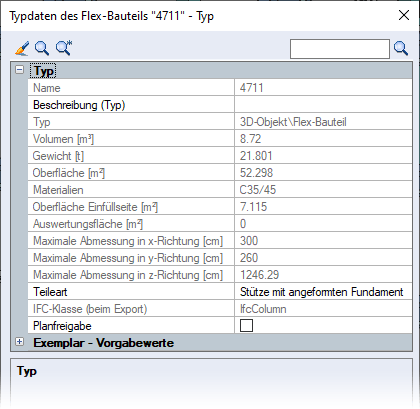Click the magnifier with asterisk icon
Viewport: 420px width, 409px height.
[x=64, y=48]
